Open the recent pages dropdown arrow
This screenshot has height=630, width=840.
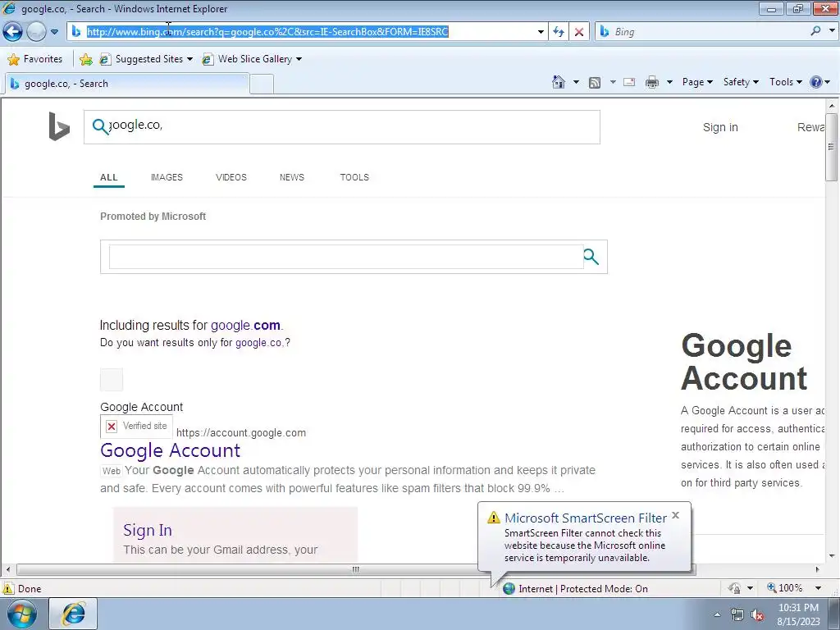coord(54,32)
